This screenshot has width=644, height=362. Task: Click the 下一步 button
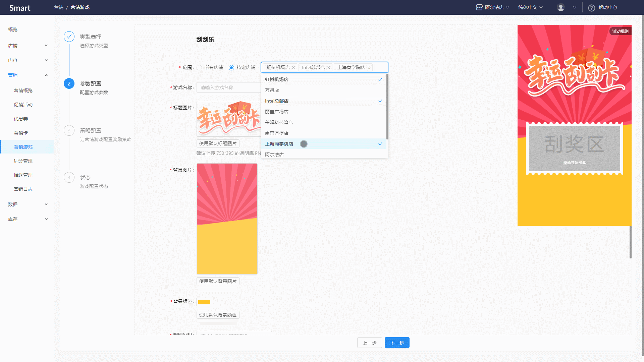tap(397, 343)
